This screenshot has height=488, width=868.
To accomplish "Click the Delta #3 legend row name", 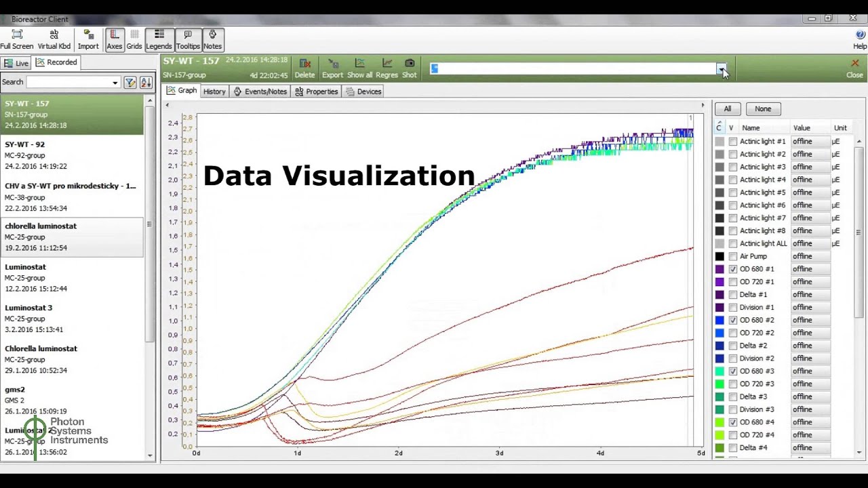I will click(753, 396).
